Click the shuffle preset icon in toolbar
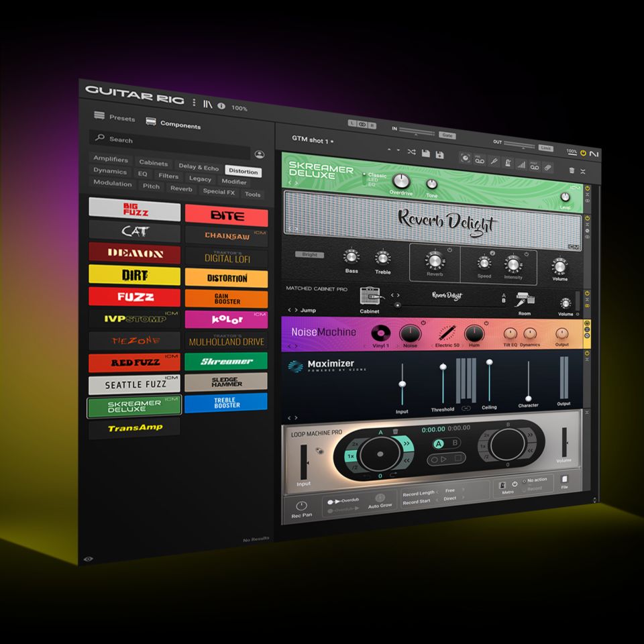644x644 pixels. tap(411, 152)
